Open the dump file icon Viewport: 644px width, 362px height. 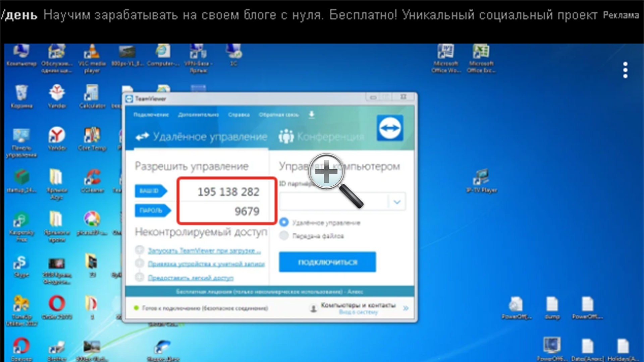pos(552,308)
